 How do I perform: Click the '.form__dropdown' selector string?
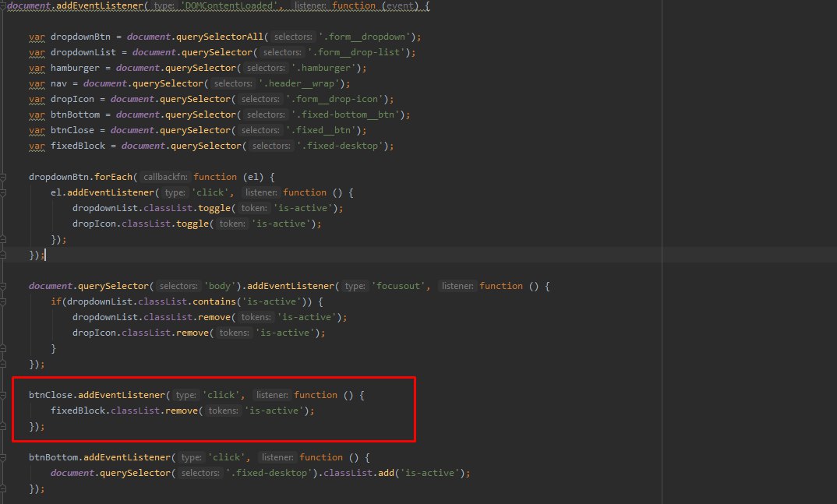[365, 37]
